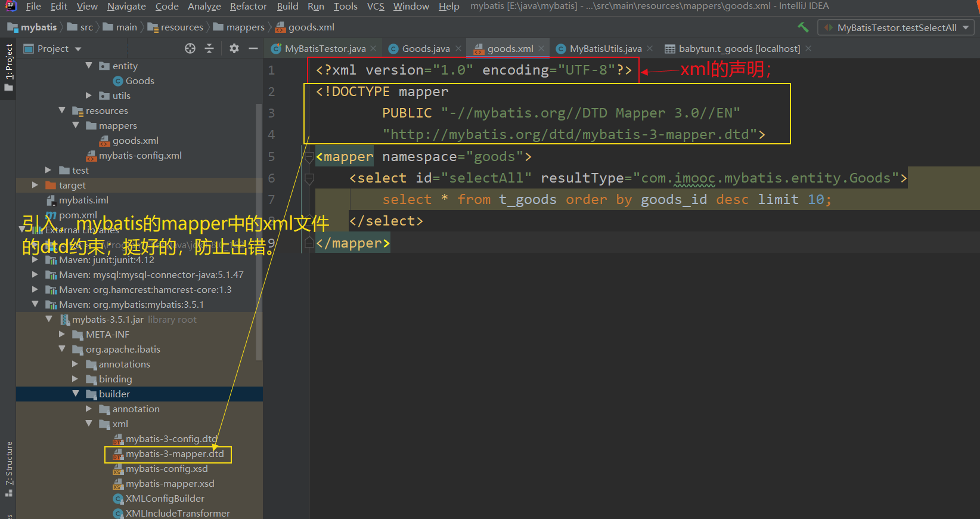Collapse the mappers folder arrow

point(76,125)
